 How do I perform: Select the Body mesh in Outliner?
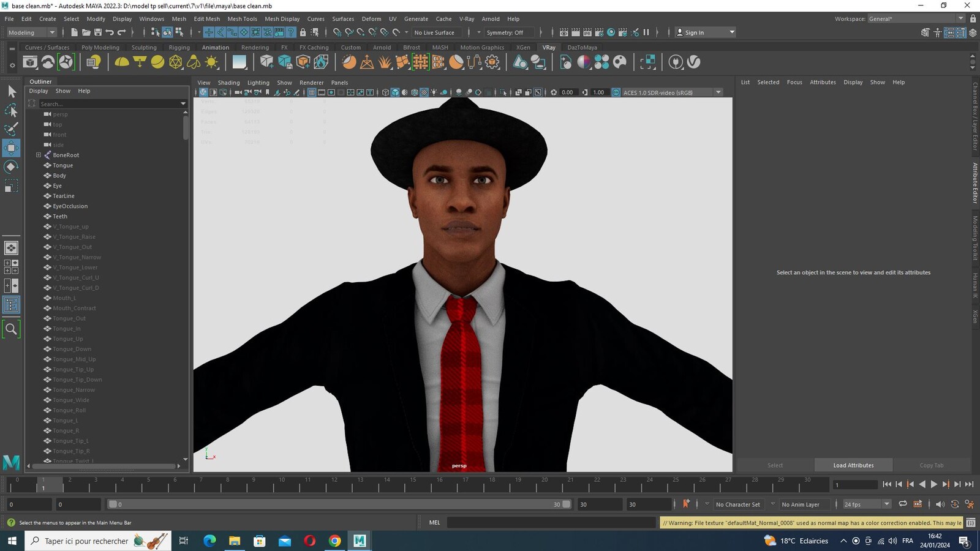point(59,176)
